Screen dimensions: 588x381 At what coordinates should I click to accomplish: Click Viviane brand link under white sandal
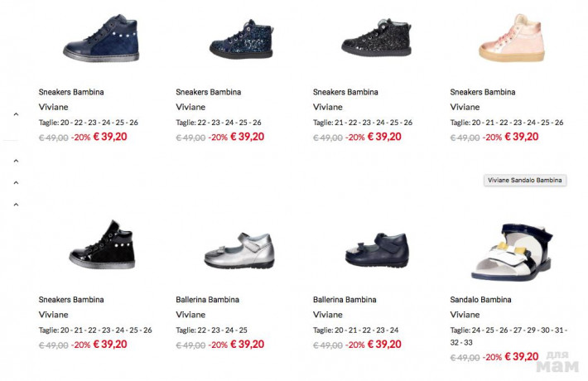pos(465,315)
